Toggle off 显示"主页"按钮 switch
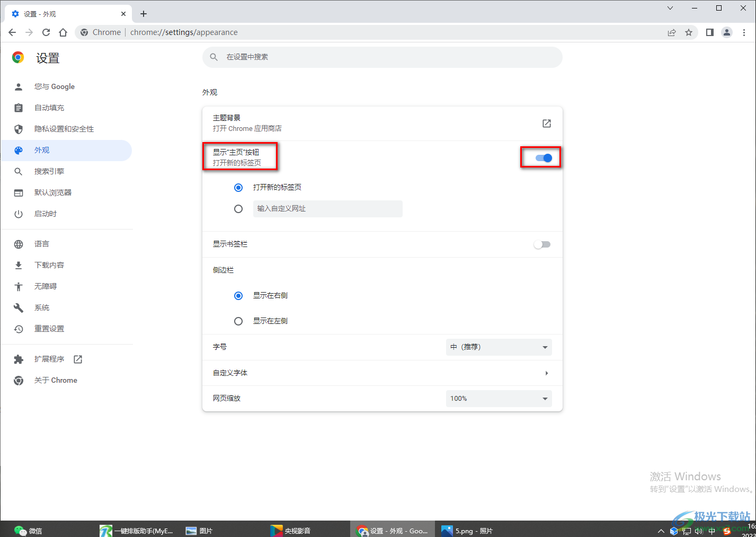This screenshot has width=756, height=537. click(x=544, y=158)
